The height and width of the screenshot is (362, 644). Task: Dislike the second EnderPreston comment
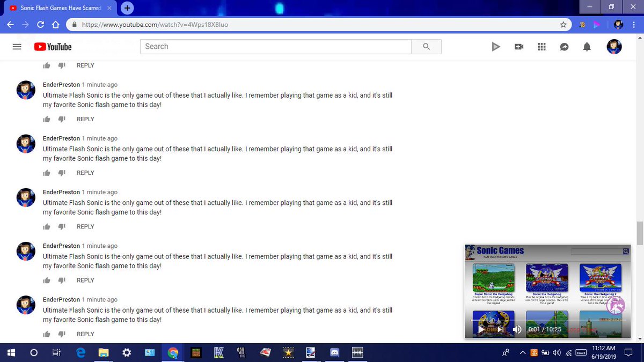(x=62, y=173)
